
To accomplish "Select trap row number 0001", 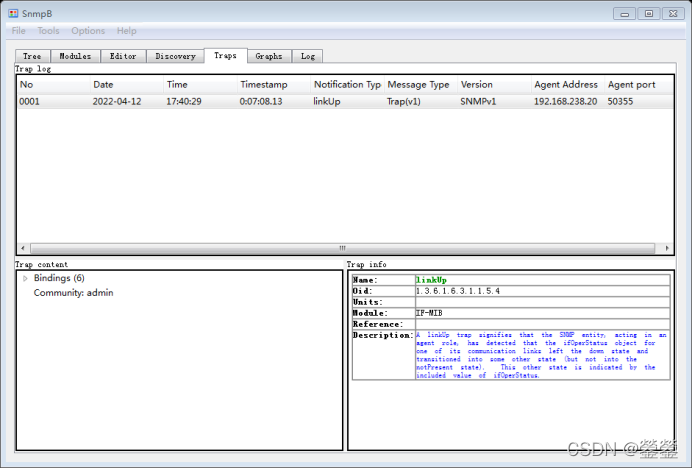I will 29,101.
